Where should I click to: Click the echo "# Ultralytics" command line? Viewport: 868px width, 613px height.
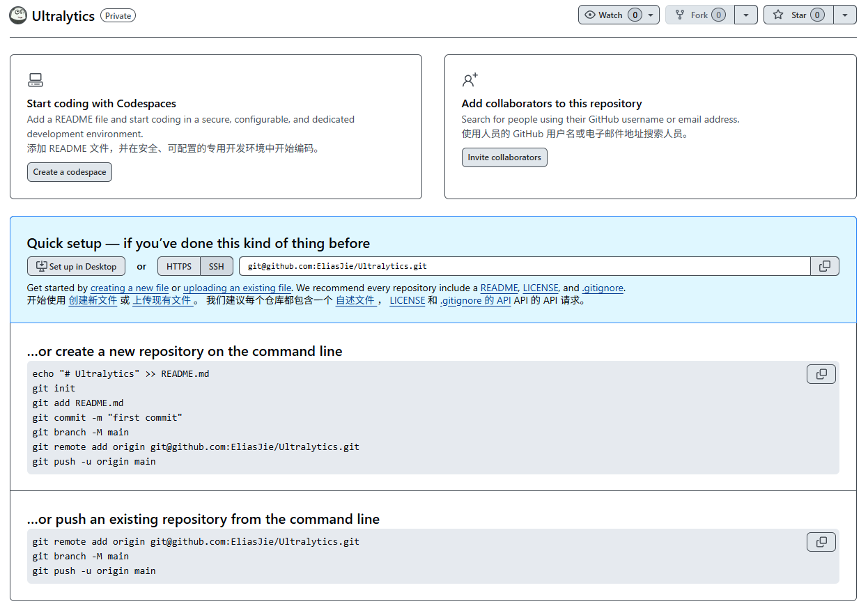click(121, 373)
